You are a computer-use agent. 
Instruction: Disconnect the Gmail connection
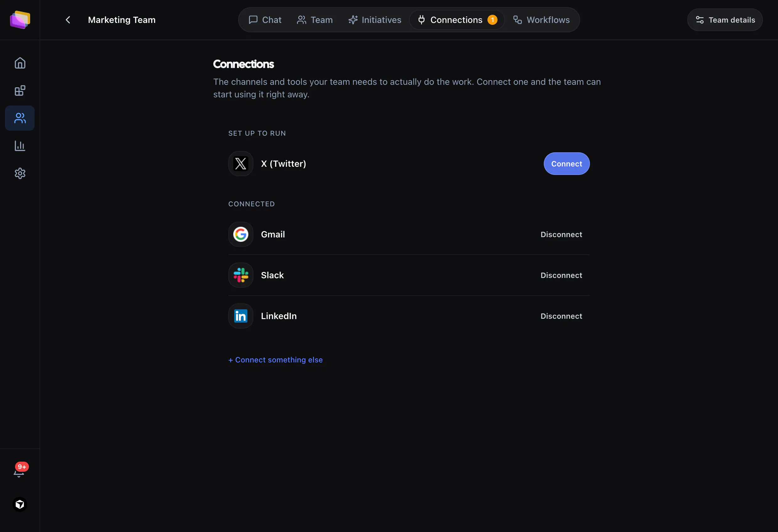tap(561, 234)
